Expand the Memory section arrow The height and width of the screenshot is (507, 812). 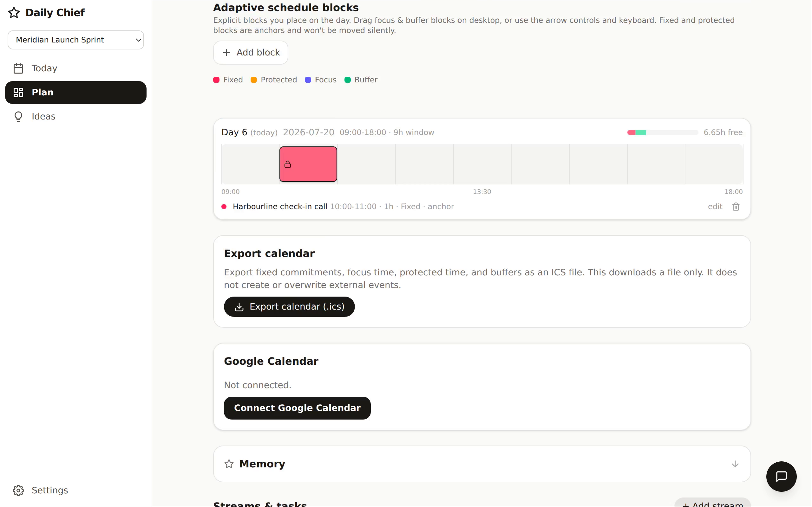coord(735,464)
